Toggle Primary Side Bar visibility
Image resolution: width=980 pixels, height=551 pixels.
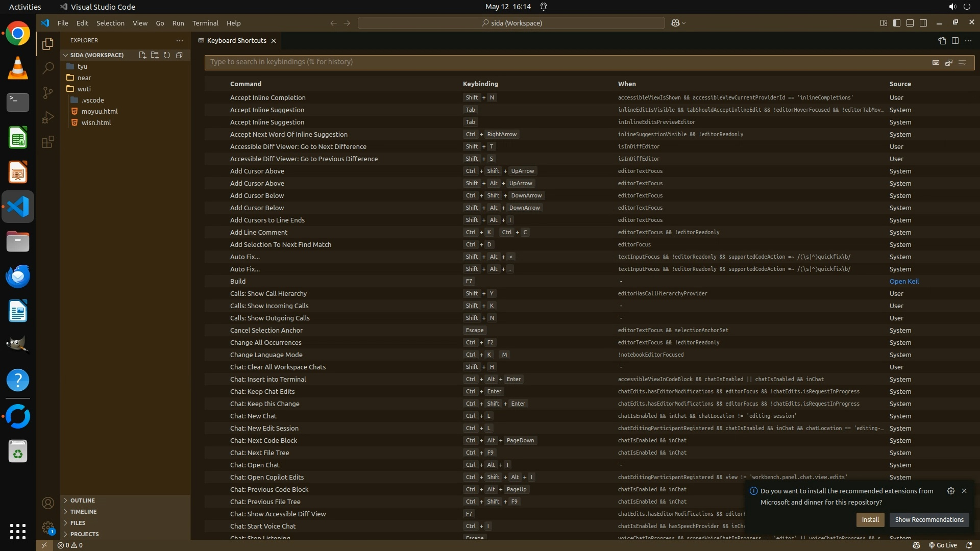[x=897, y=23]
